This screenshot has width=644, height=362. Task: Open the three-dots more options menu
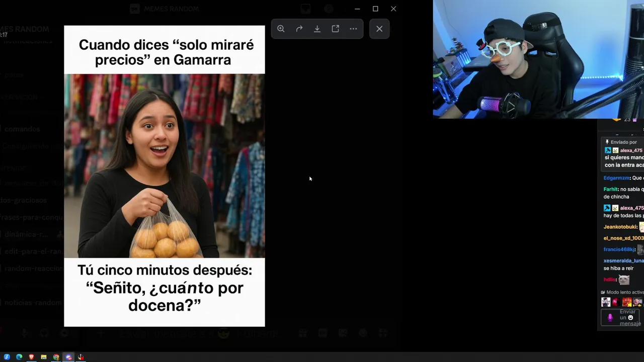tap(354, 29)
